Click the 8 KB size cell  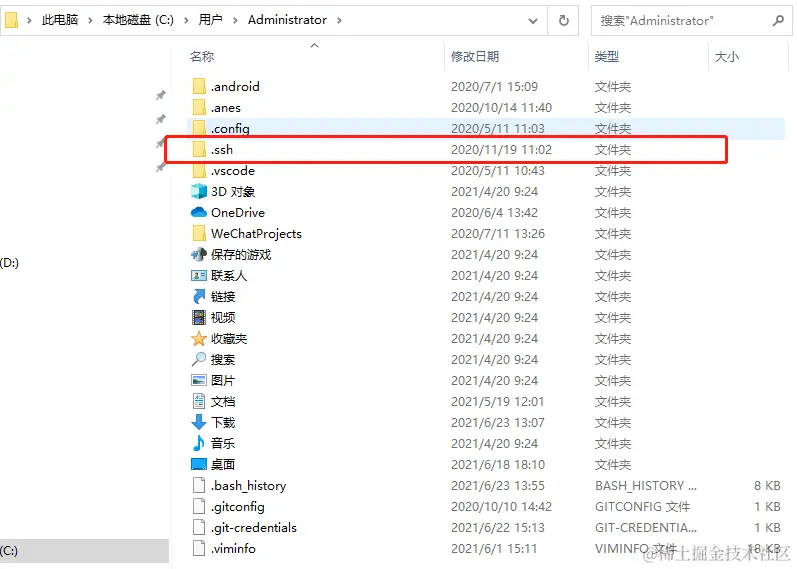point(767,486)
